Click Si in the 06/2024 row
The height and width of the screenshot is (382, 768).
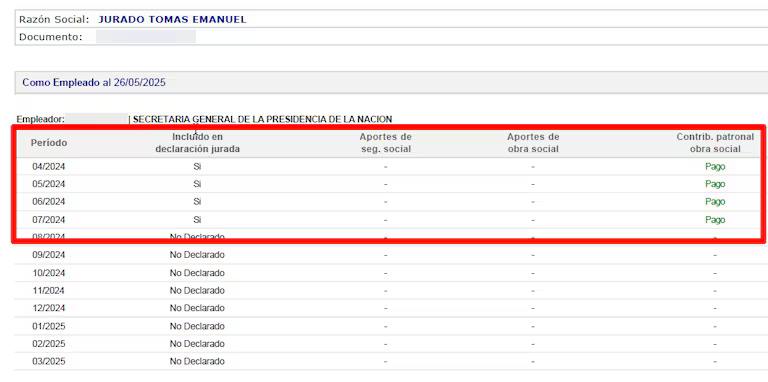click(197, 202)
